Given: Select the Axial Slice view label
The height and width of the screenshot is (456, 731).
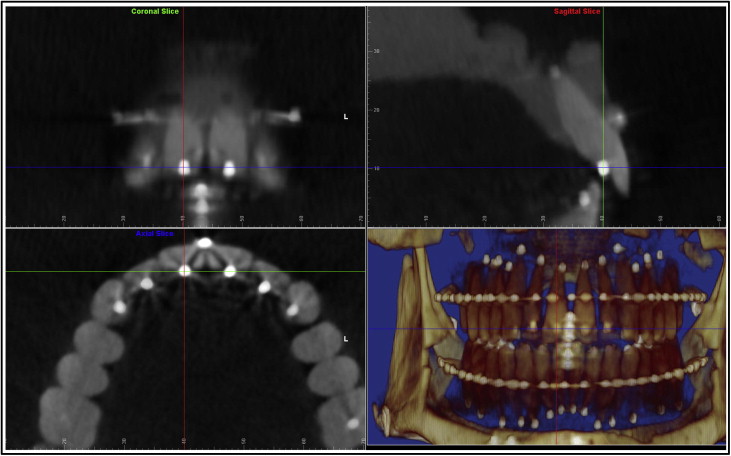Looking at the screenshot, I should click(155, 233).
